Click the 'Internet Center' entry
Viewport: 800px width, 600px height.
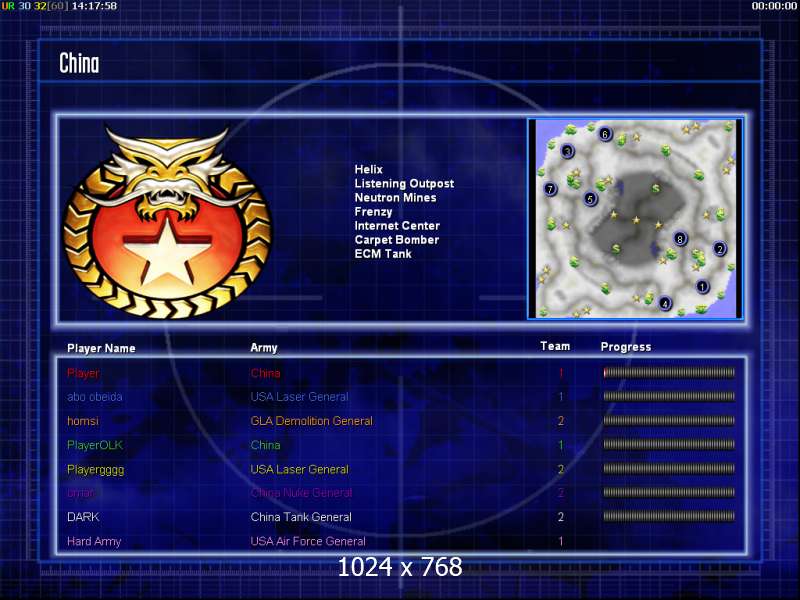tap(397, 226)
